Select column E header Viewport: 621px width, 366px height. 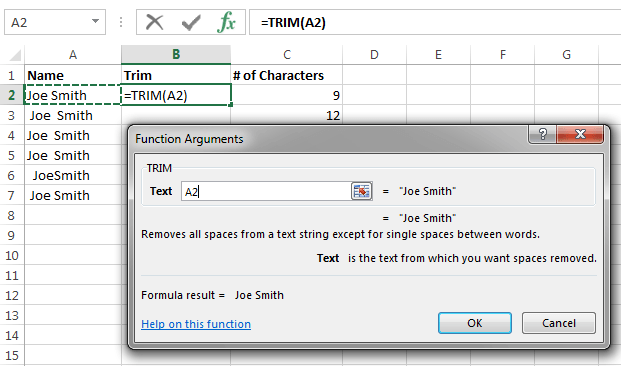(x=438, y=55)
